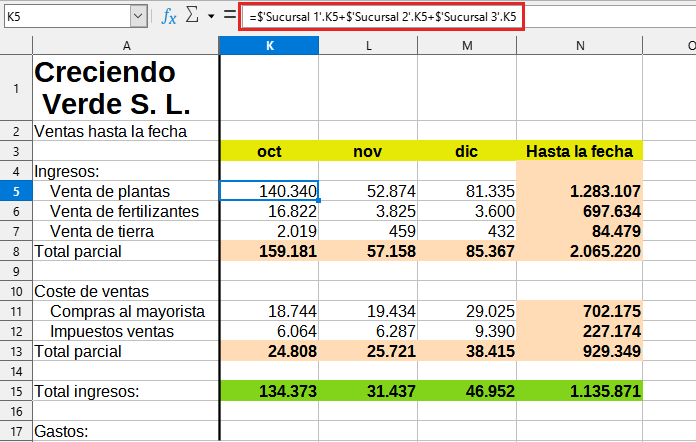Select row 5 header

16,191
